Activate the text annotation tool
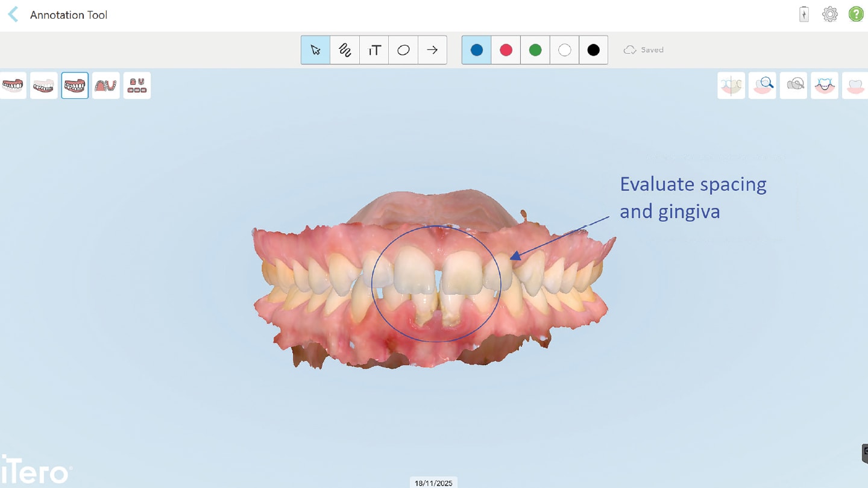 [x=374, y=50]
